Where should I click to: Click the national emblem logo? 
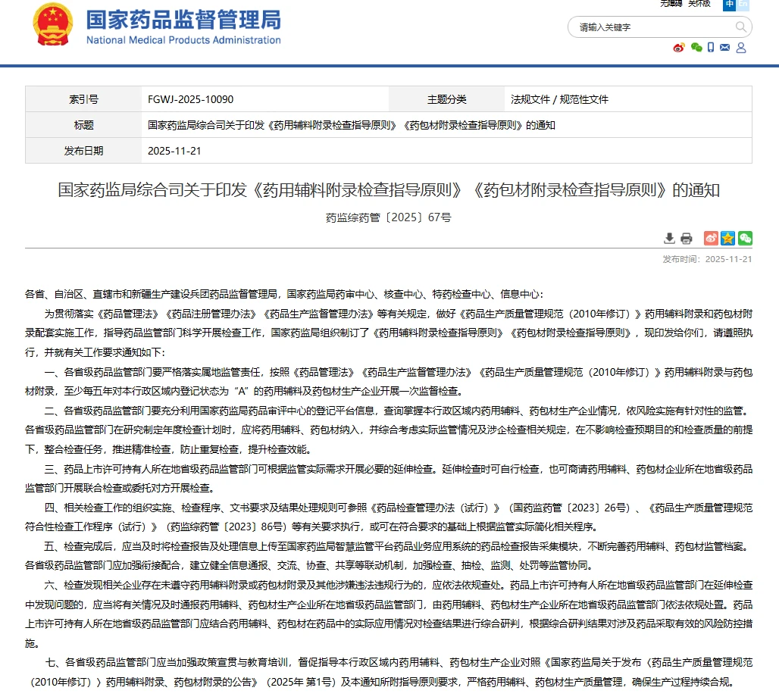52,25
